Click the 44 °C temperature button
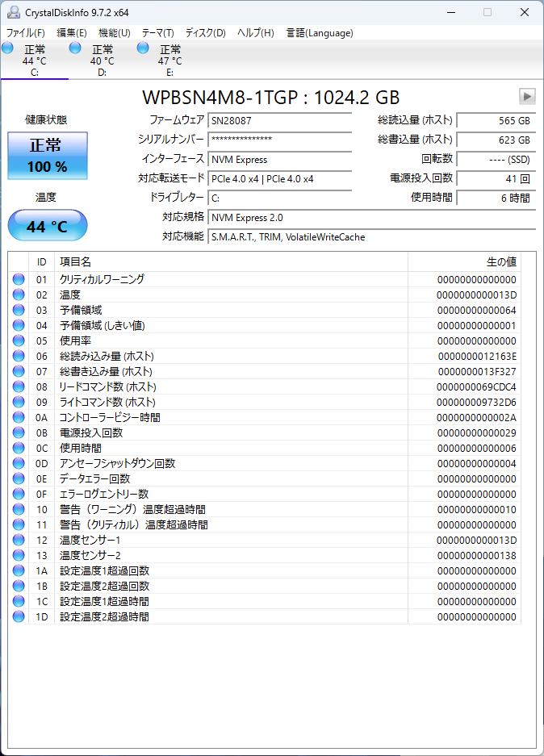Screen dimensions: 544x756 [48, 226]
